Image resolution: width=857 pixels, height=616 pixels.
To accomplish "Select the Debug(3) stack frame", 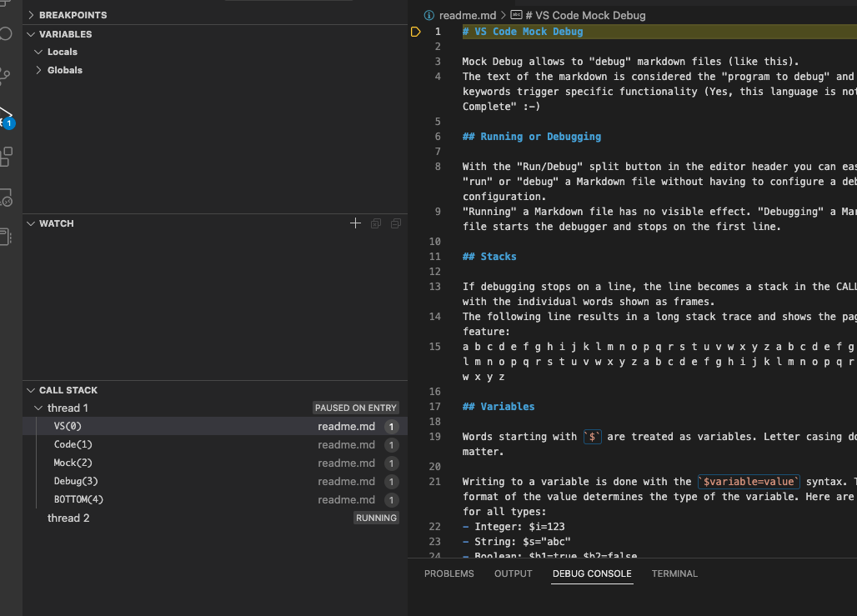I will tap(215, 482).
